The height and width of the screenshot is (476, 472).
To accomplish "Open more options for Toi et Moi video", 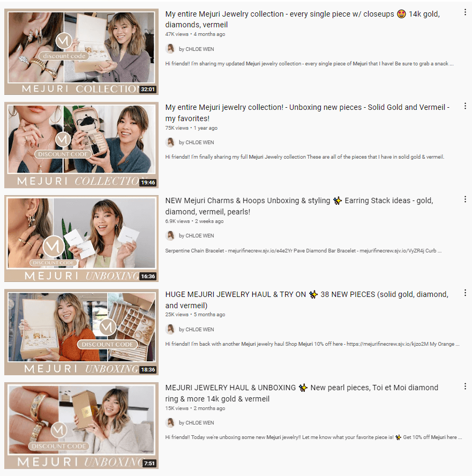I will pos(465,386).
